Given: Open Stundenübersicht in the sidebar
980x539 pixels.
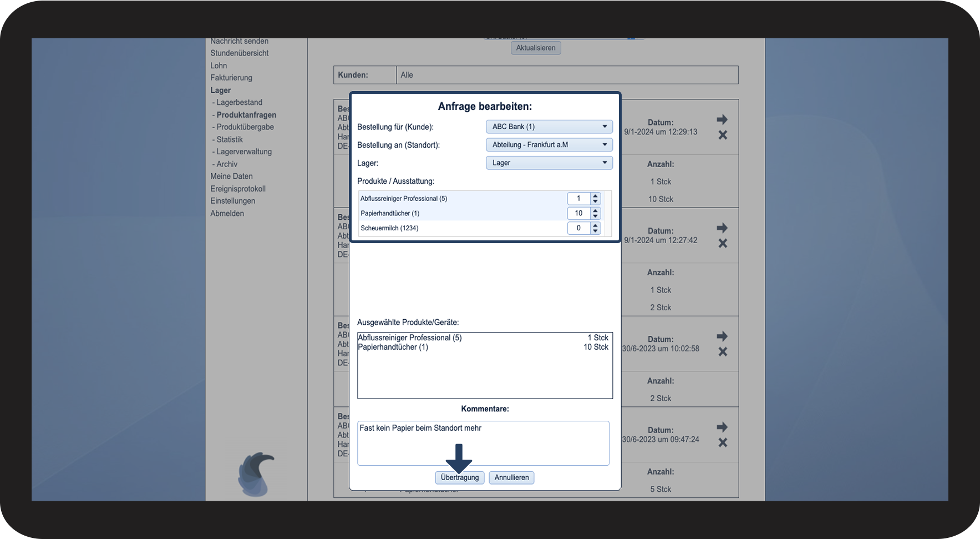Looking at the screenshot, I should (x=240, y=53).
